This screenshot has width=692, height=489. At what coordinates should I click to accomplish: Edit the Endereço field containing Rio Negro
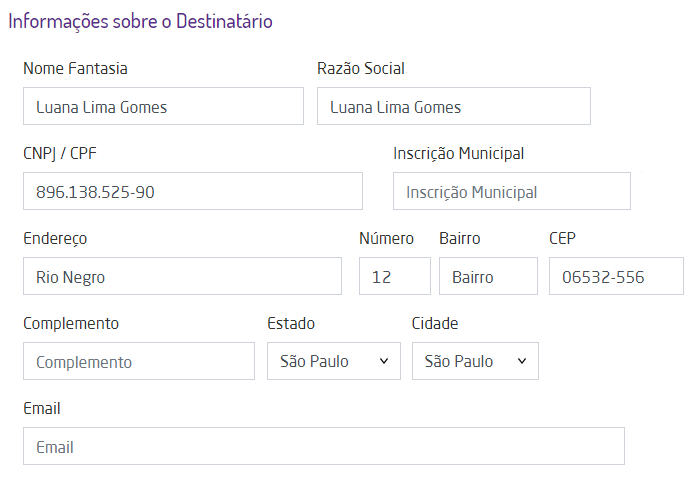(x=181, y=276)
